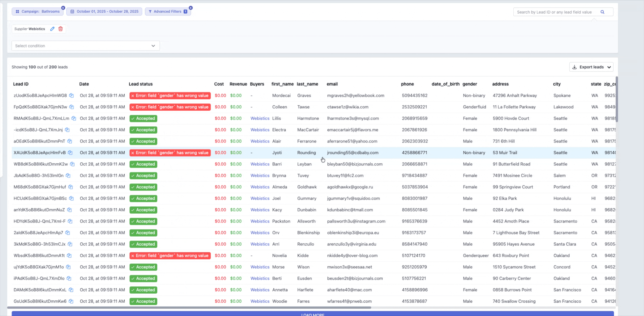Copy lead ID GsUdK5oB8I6kutDmmKw6

(x=71, y=301)
